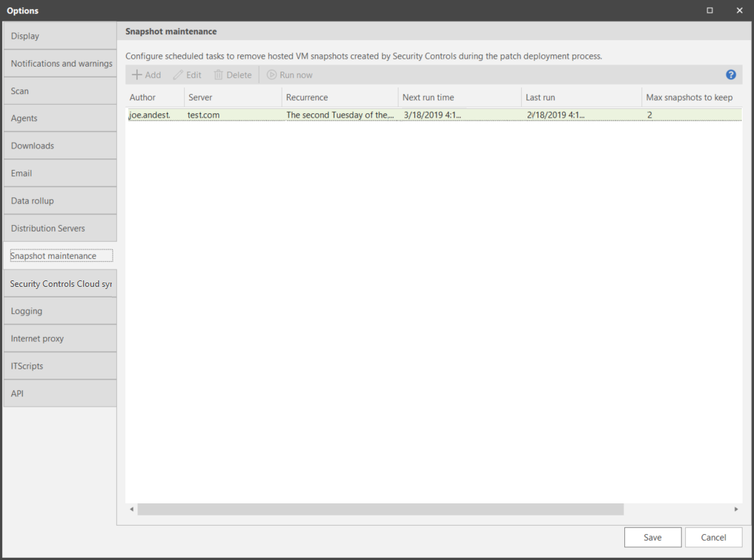Viewport: 754px width, 560px height.
Task: Open the ITScripts options tab
Action: 59,366
